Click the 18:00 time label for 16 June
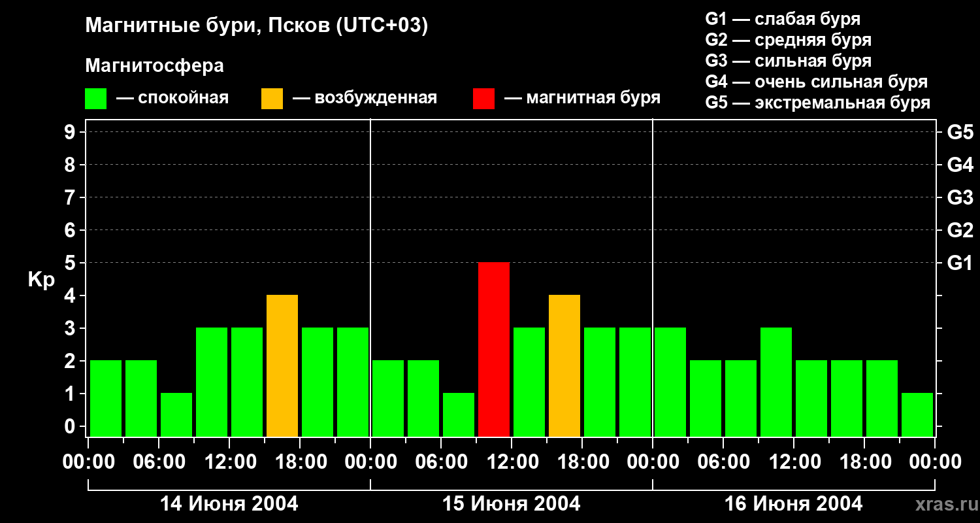The image size is (980, 523). pos(864,462)
